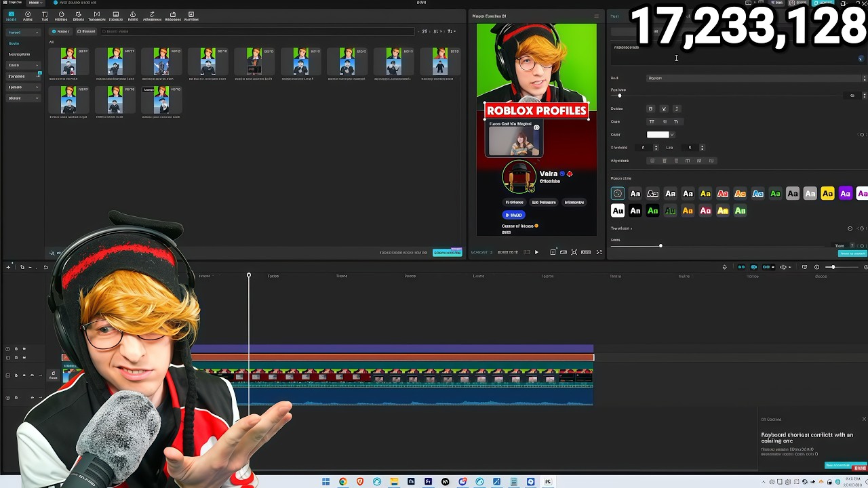Adjust the line spacing stepper arrows
Screen dimensions: 868x488
click(x=702, y=148)
